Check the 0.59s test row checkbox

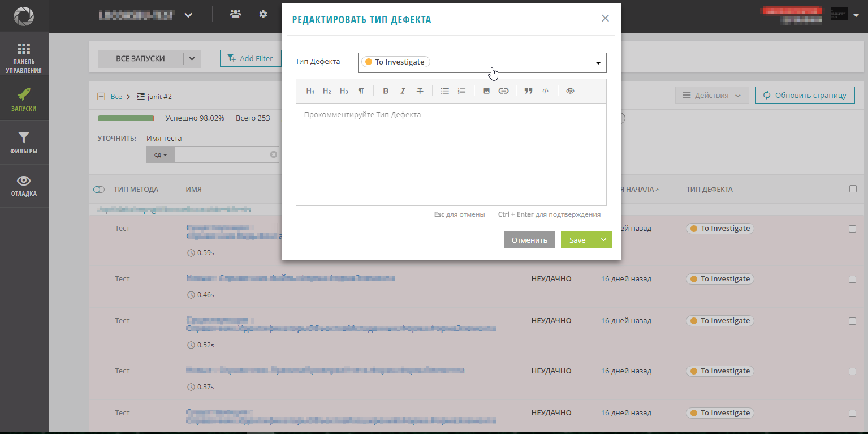853,229
